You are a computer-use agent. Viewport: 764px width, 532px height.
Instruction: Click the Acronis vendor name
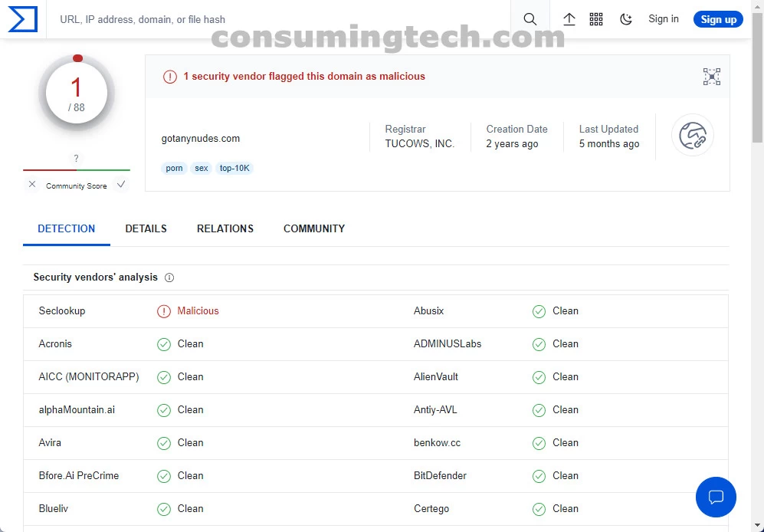(x=55, y=343)
